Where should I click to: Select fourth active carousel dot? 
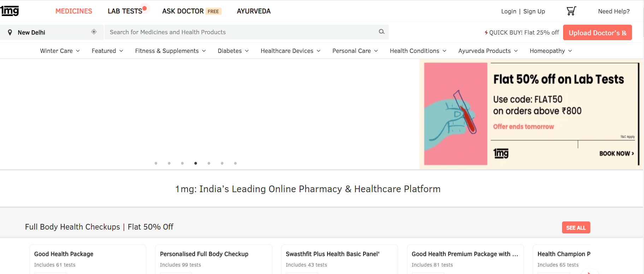click(196, 163)
